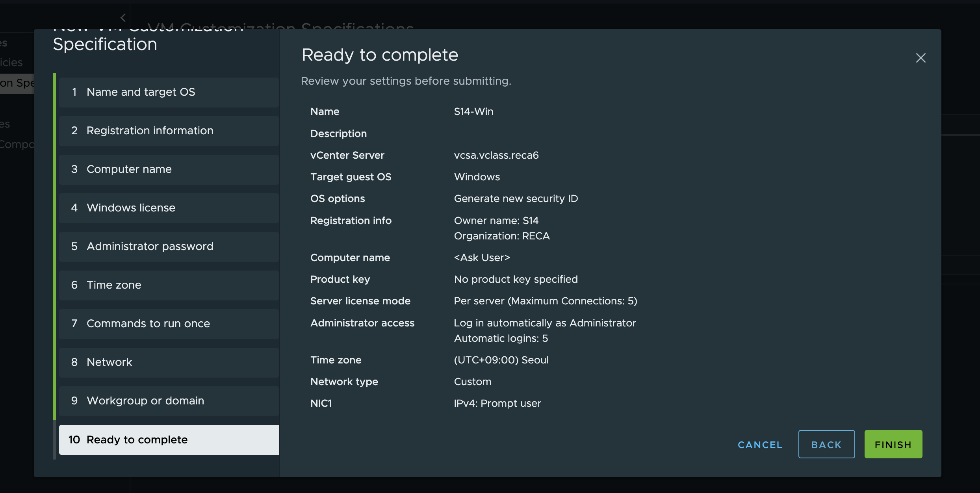The height and width of the screenshot is (493, 980).
Task: Click the green FINISH button
Action: 893,444
